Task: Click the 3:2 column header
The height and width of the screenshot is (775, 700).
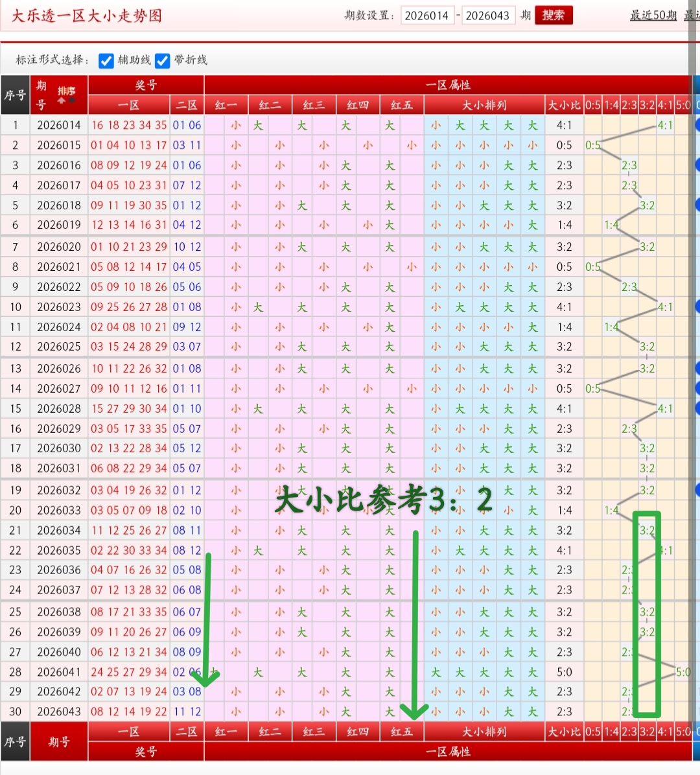Action: 646,104
